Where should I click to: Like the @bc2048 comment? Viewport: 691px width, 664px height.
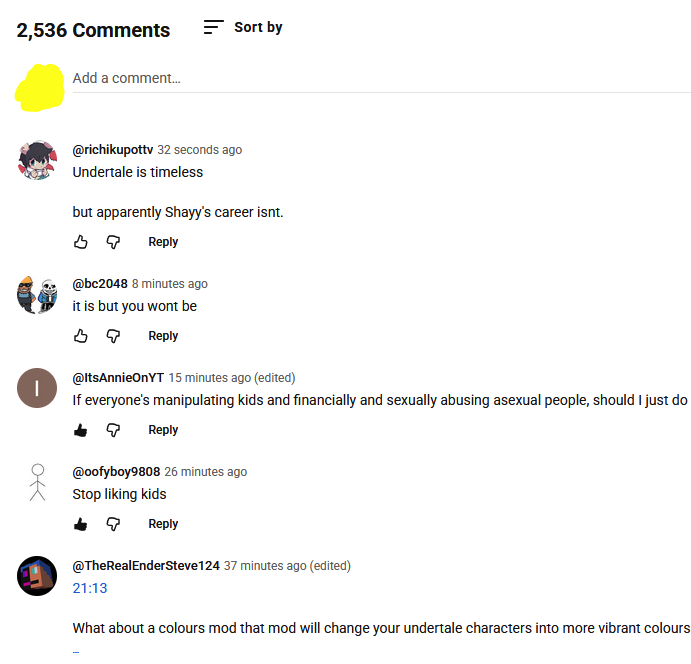pyautogui.click(x=81, y=336)
